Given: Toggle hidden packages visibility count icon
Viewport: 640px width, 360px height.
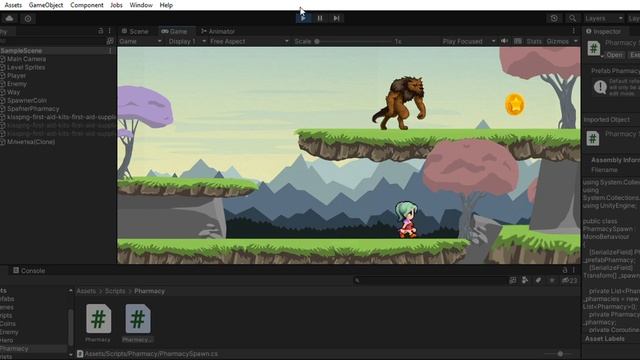Looking at the screenshot, I should pos(569,280).
